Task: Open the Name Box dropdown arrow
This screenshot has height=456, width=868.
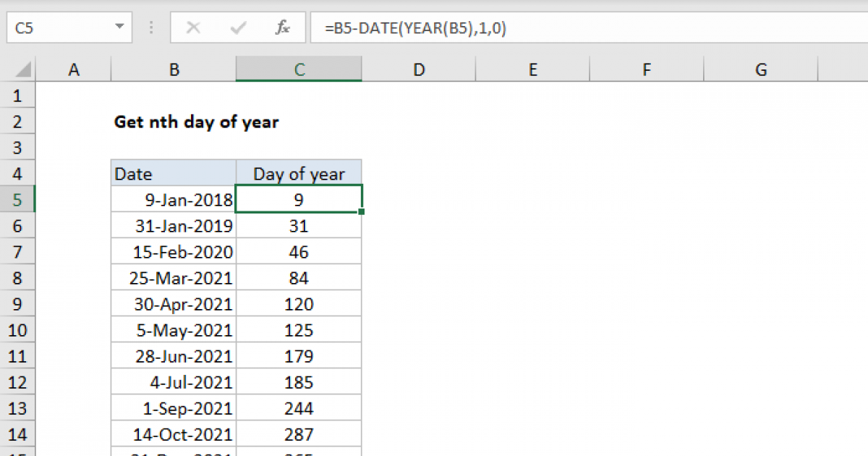Action: [119, 27]
